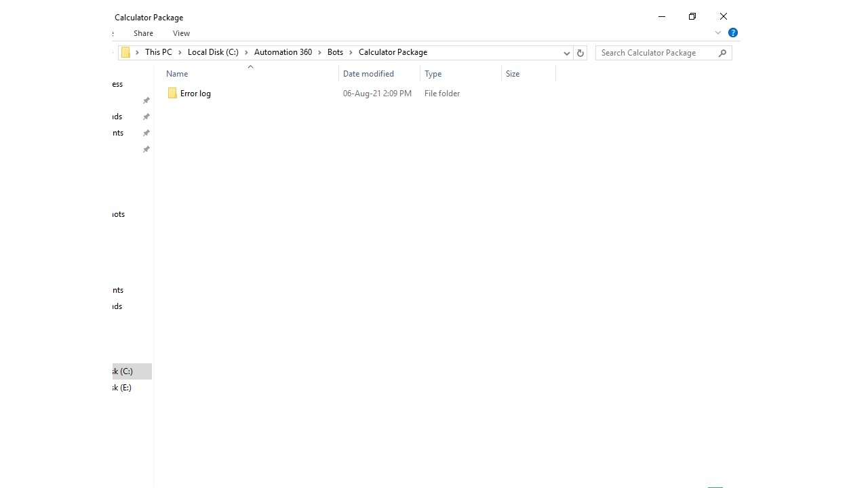Screen dimensions: 868x488
Task: Open the address bar history dropdown
Action: [x=566, y=53]
